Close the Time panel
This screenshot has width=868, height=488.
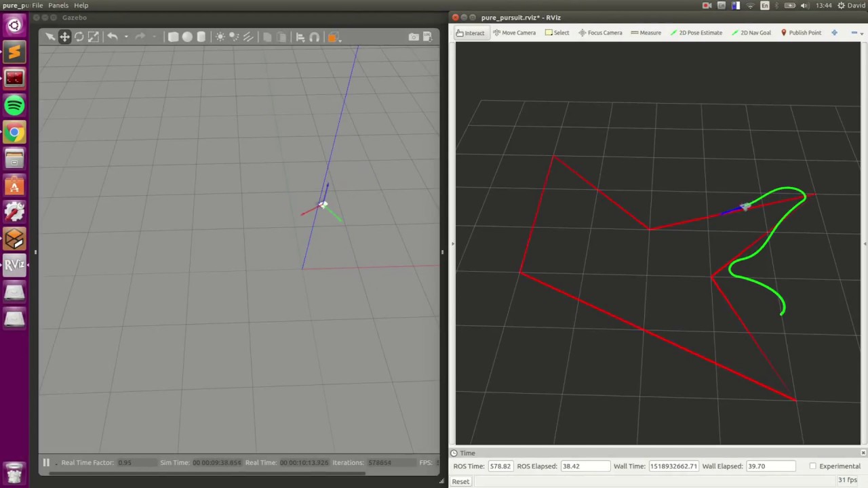(x=863, y=453)
